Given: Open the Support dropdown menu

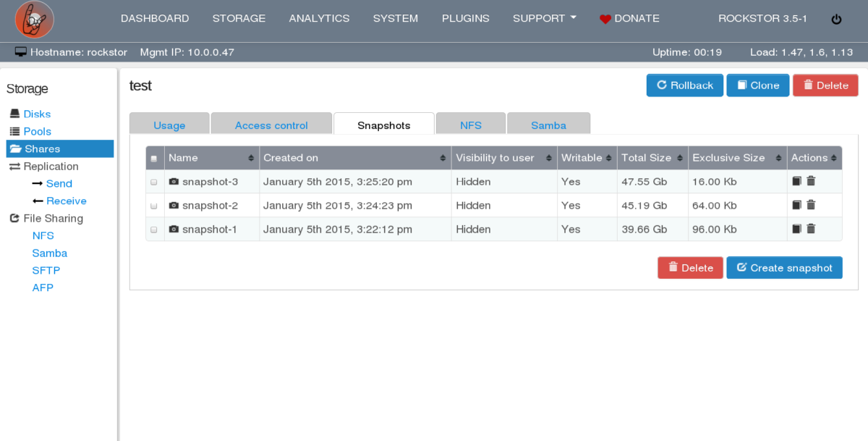Looking at the screenshot, I should click(x=544, y=18).
